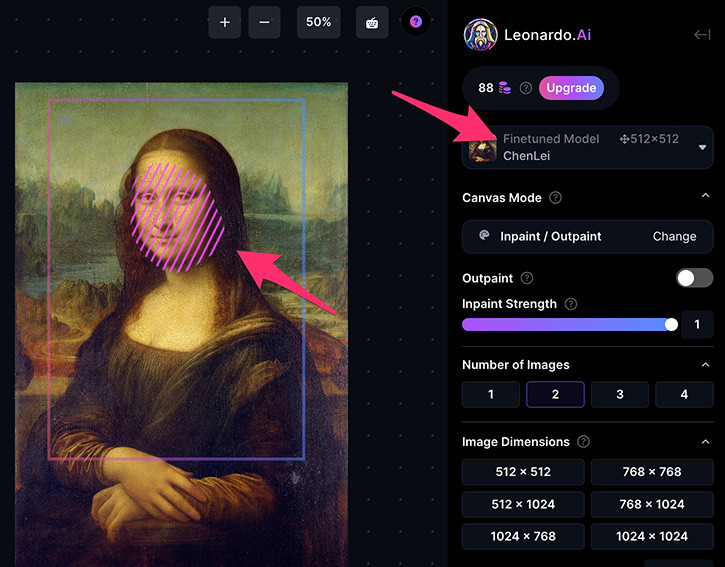725x567 pixels.
Task: Open the Inpaint Strength help icon
Action: pos(571,304)
